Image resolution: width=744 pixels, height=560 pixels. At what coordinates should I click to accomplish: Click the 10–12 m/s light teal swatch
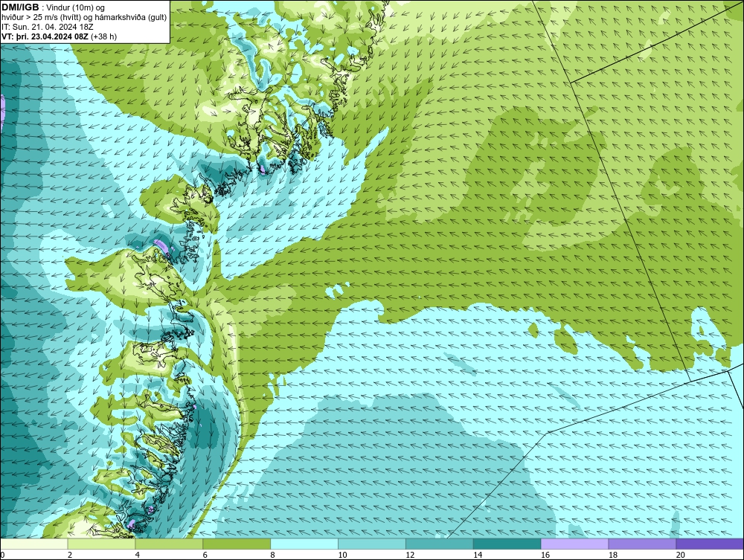tap(372, 544)
